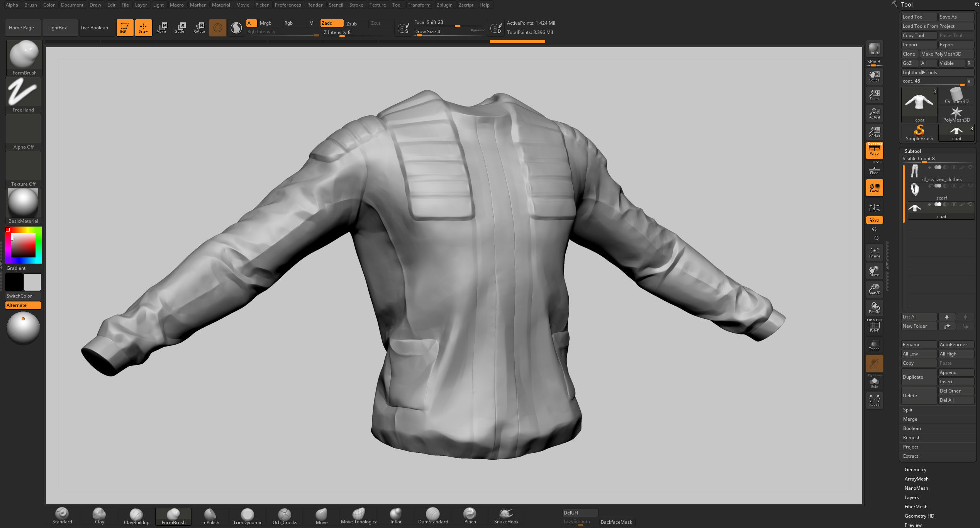The height and width of the screenshot is (528, 980).
Task: Toggle Persp perspective view
Action: pos(874,150)
